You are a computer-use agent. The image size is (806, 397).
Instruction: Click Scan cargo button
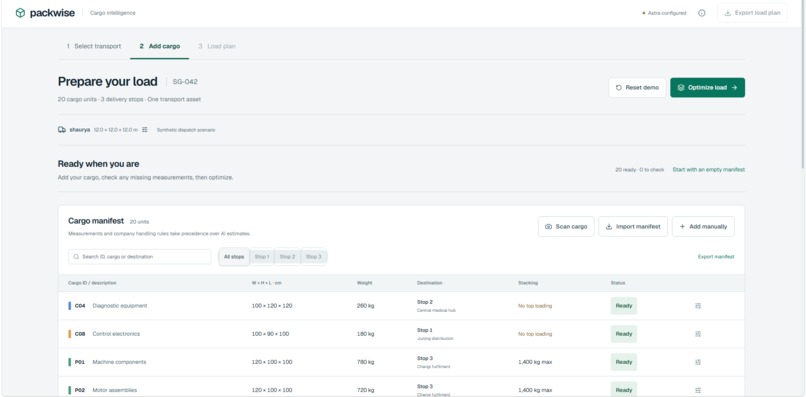click(566, 226)
